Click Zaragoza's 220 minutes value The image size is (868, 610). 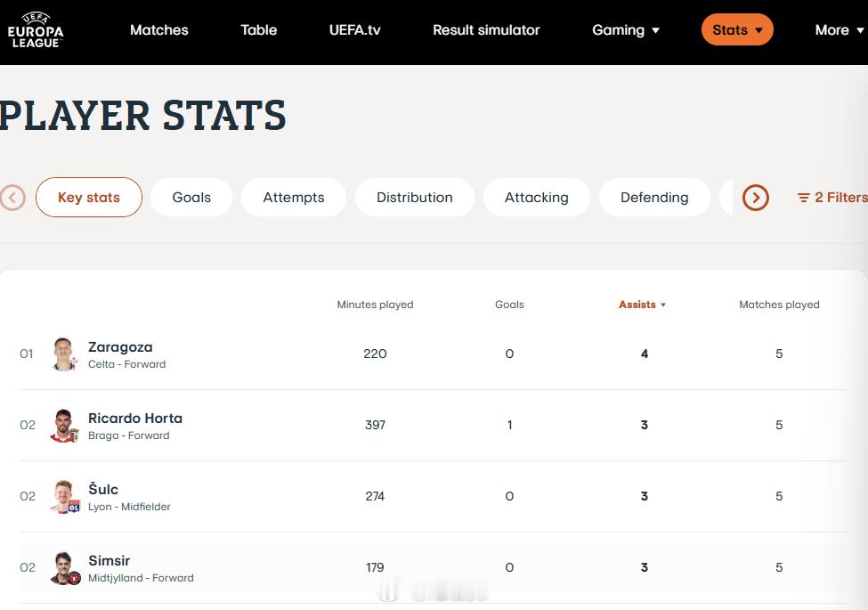coord(375,354)
